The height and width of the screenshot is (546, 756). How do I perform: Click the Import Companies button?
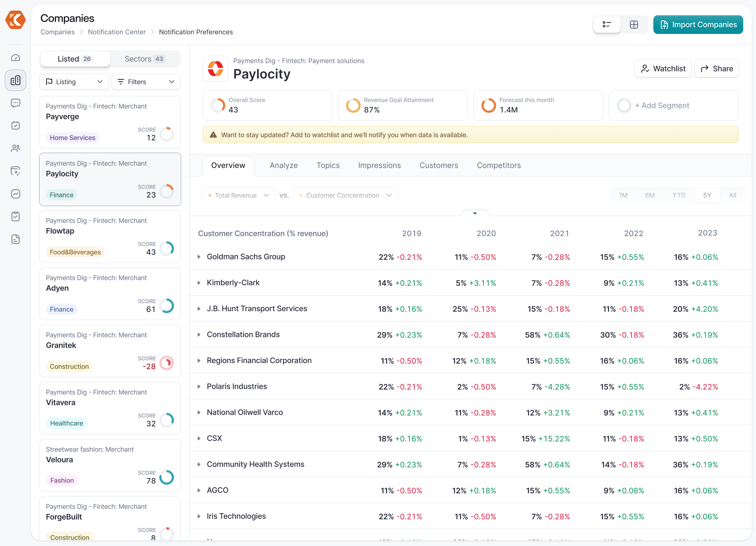698,24
